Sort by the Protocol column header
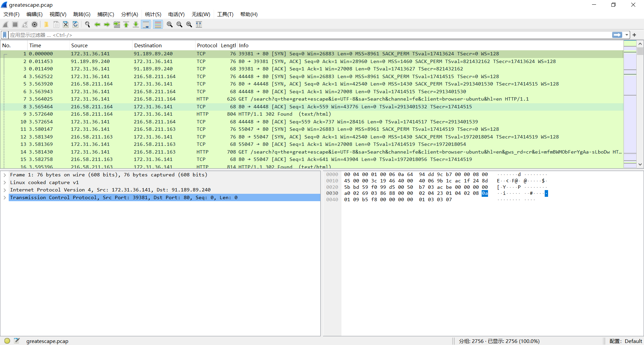Image resolution: width=644 pixels, height=345 pixels. [x=207, y=45]
